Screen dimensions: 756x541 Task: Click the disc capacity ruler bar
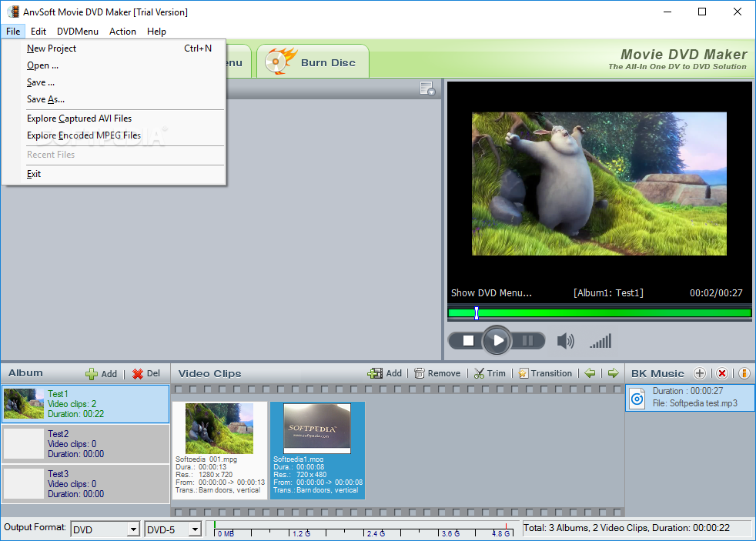tap(363, 529)
